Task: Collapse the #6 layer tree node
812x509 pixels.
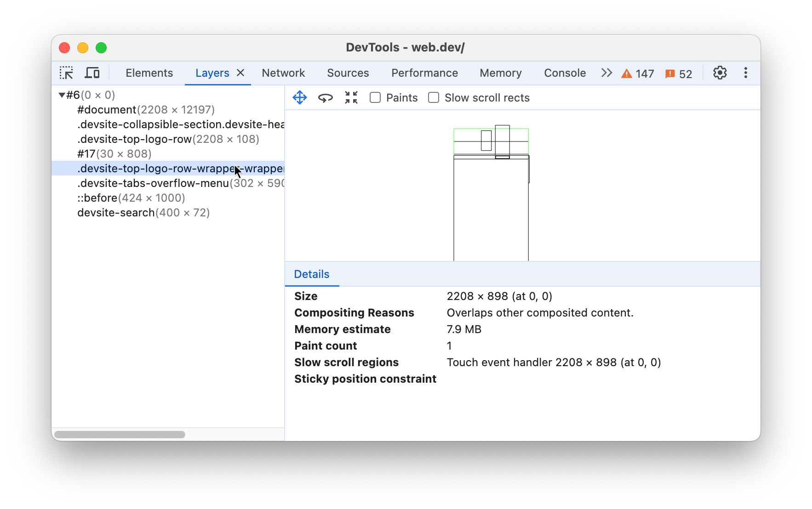Action: 61,95
